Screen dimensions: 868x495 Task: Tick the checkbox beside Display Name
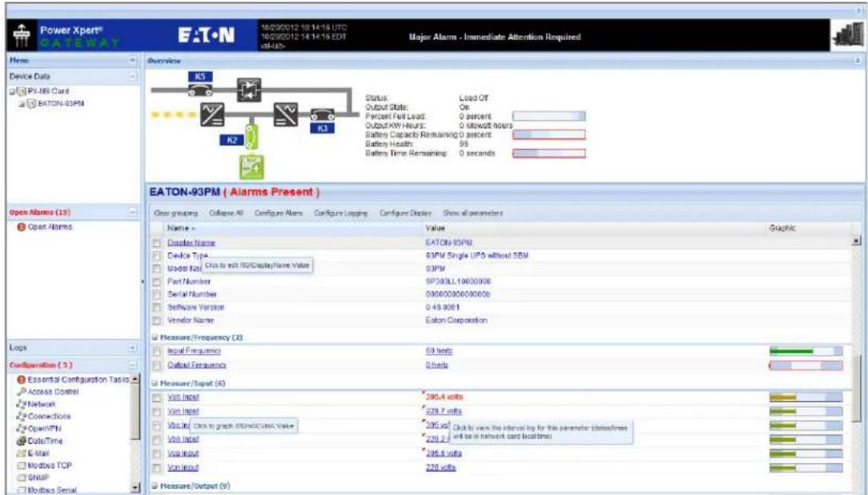157,243
